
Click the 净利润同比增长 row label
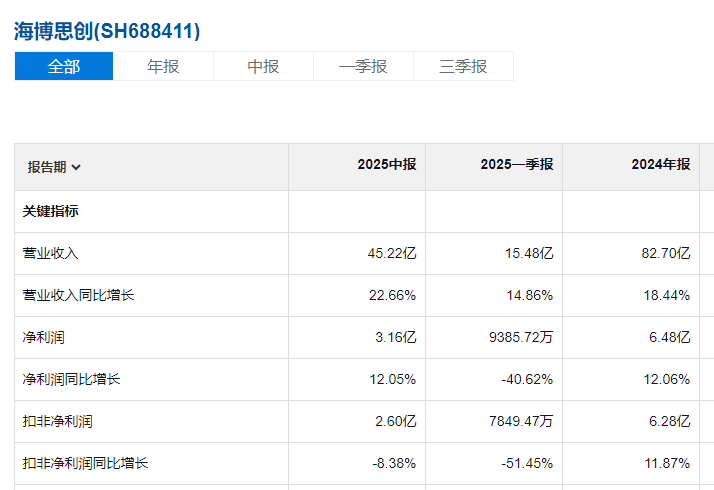pyautogui.click(x=72, y=380)
